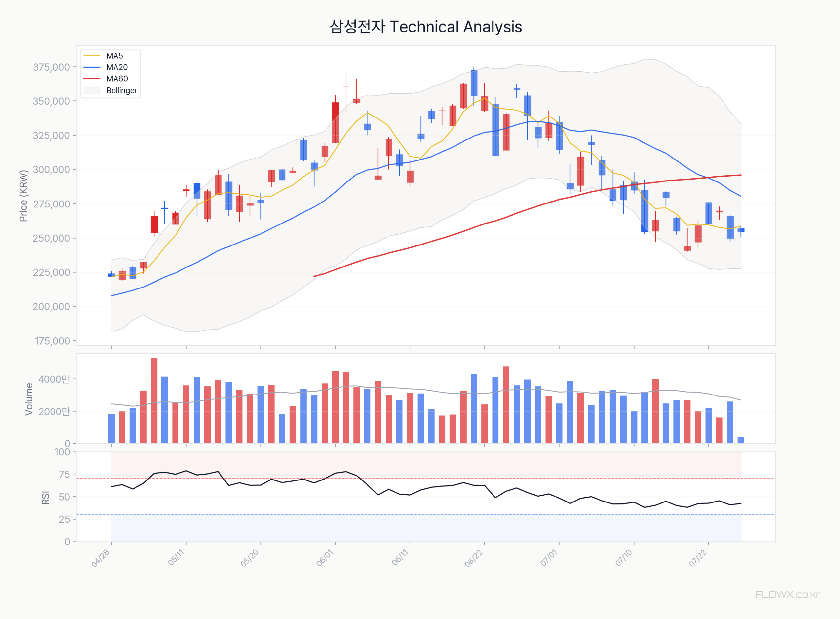The width and height of the screenshot is (840, 619).
Task: Click the blue MA20 legend line sample
Action: (x=92, y=67)
